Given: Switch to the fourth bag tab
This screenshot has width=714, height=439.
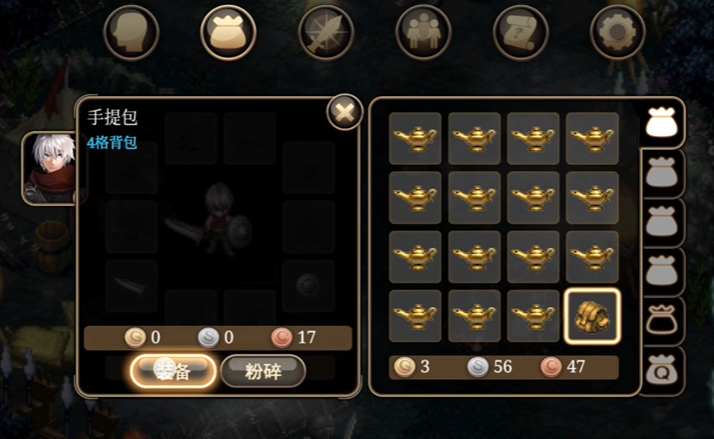Looking at the screenshot, I should (x=662, y=271).
